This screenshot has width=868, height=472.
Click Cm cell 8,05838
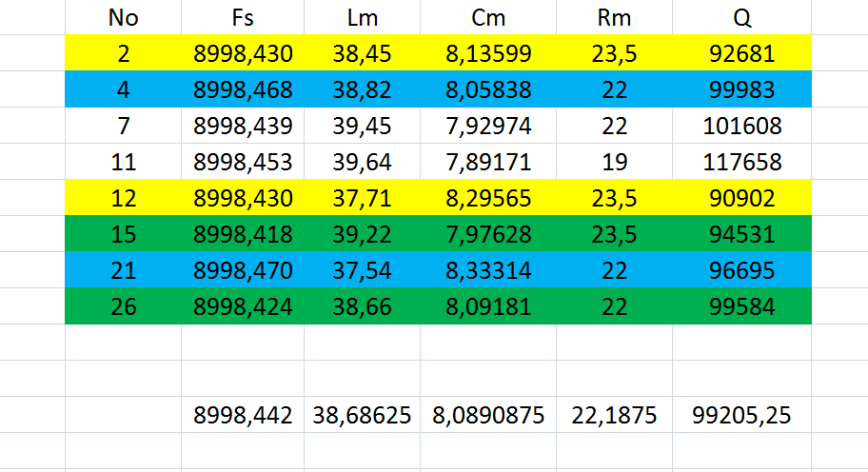pos(488,89)
